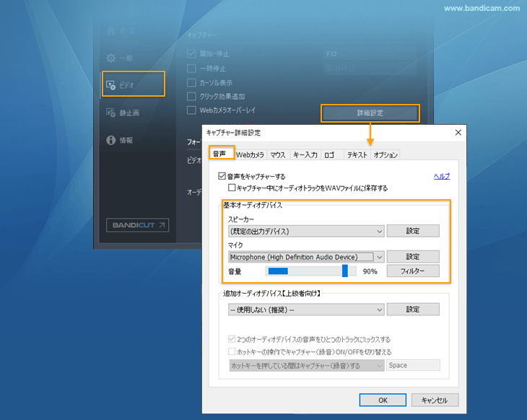Viewport: 527px width, 420px height.
Task: Switch to the 音声 tab
Action: 221,154
